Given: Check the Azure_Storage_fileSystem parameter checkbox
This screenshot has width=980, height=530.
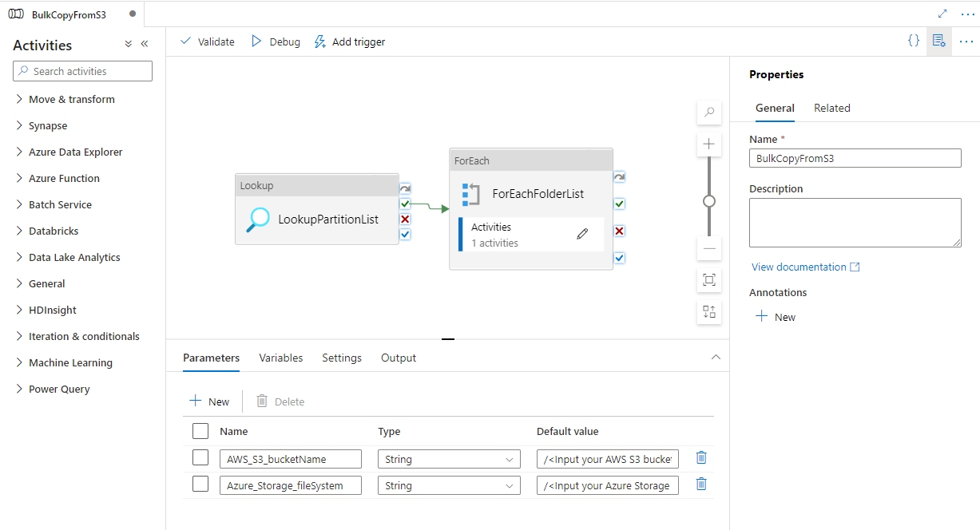Looking at the screenshot, I should 200,485.
